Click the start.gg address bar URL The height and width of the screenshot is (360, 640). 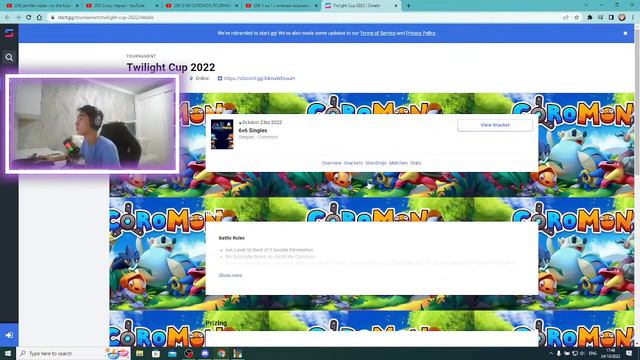105,18
